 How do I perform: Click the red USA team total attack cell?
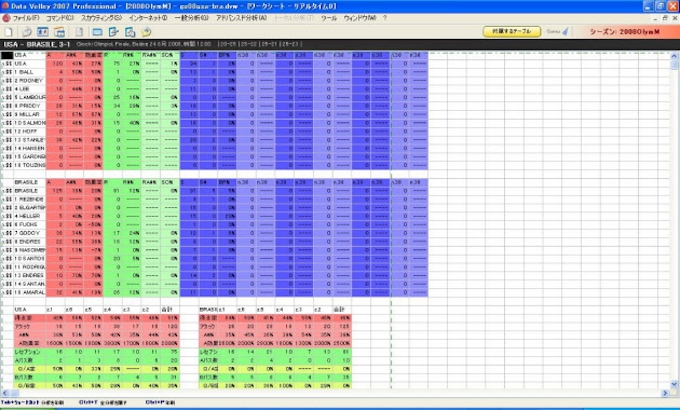(57, 62)
